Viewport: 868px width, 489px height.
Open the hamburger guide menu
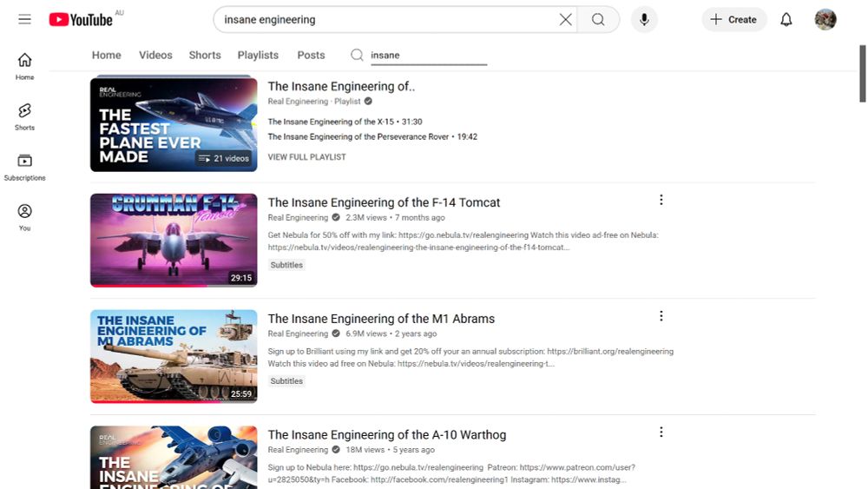[x=24, y=19]
